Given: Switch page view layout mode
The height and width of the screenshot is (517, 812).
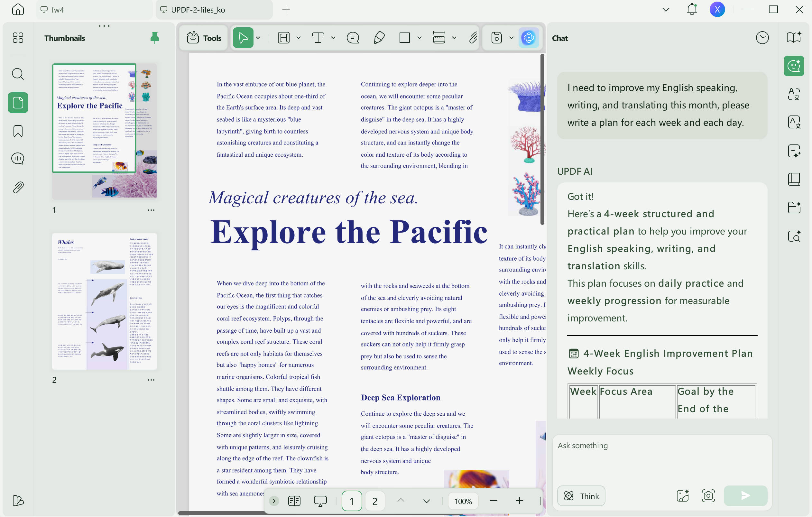Looking at the screenshot, I should (294, 501).
